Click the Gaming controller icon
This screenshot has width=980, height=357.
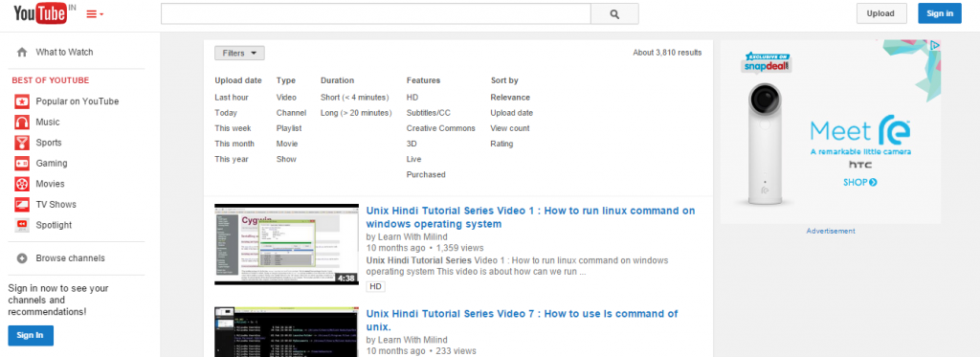(x=22, y=163)
